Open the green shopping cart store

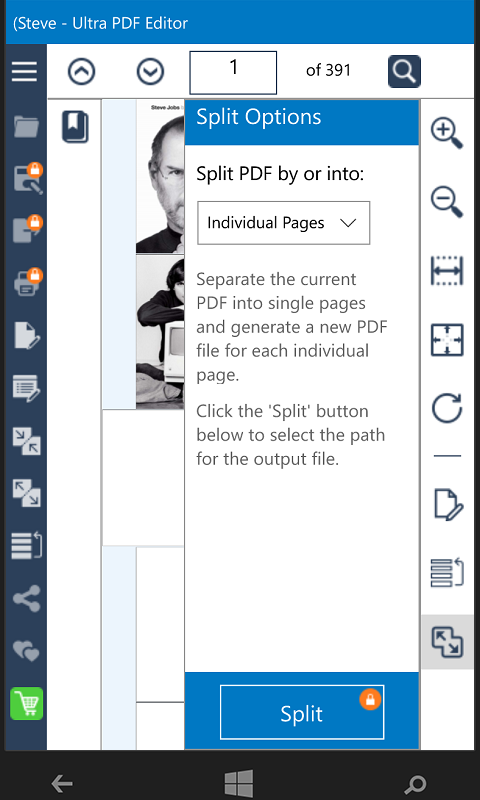tap(27, 704)
